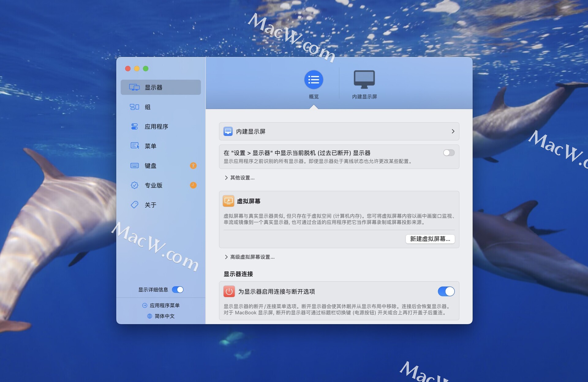Screen dimensions: 588x382
Task: Open the 键盘 keyboard settings icon
Action: pos(134,166)
